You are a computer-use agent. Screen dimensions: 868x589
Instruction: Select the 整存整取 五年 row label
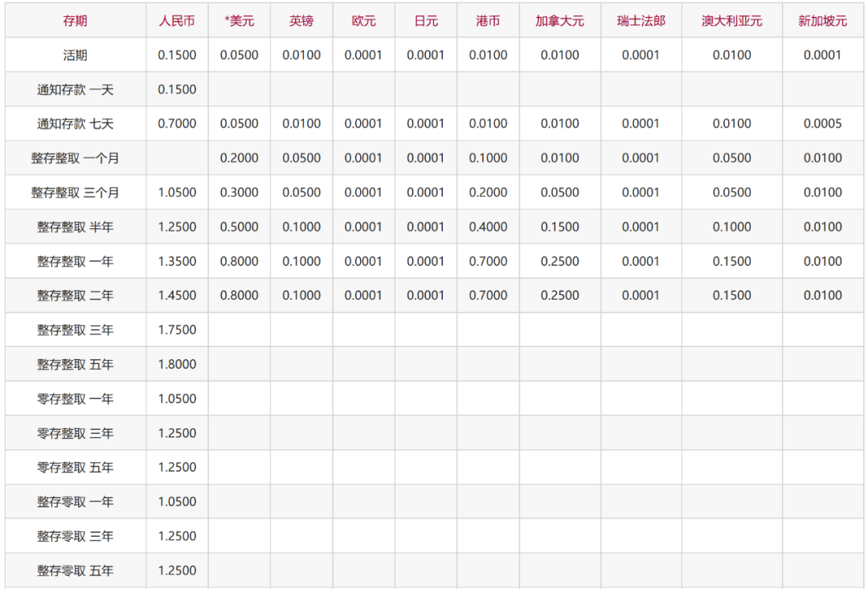pyautogui.click(x=76, y=364)
